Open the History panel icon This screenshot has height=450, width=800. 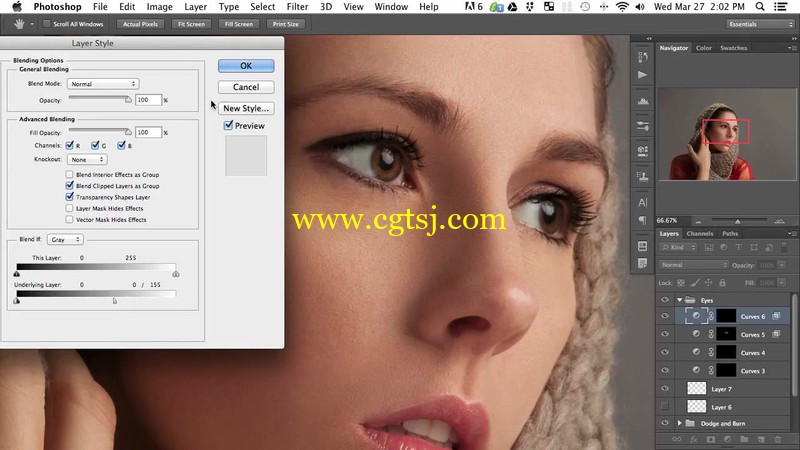(x=643, y=57)
